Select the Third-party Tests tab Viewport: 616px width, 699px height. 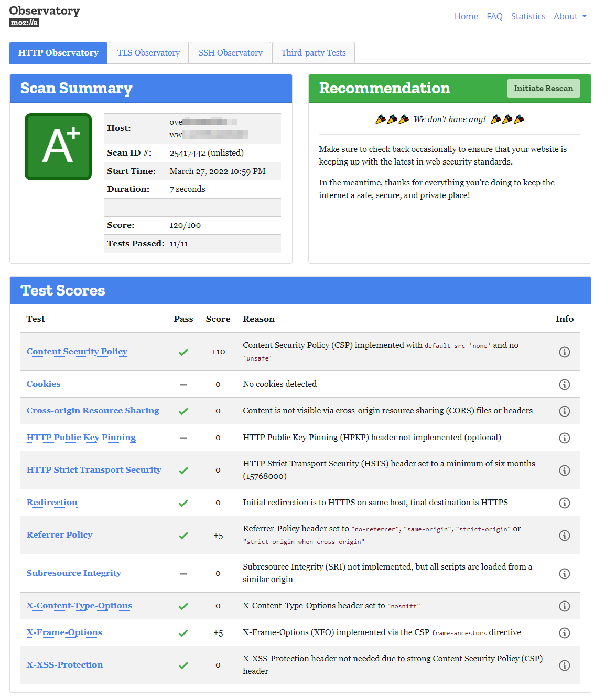[x=313, y=53]
